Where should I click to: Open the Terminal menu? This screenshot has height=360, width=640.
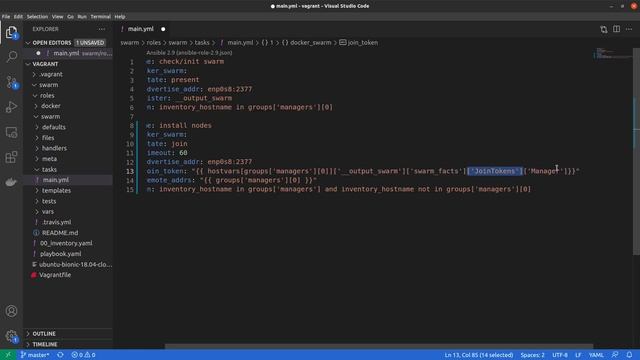coord(100,17)
